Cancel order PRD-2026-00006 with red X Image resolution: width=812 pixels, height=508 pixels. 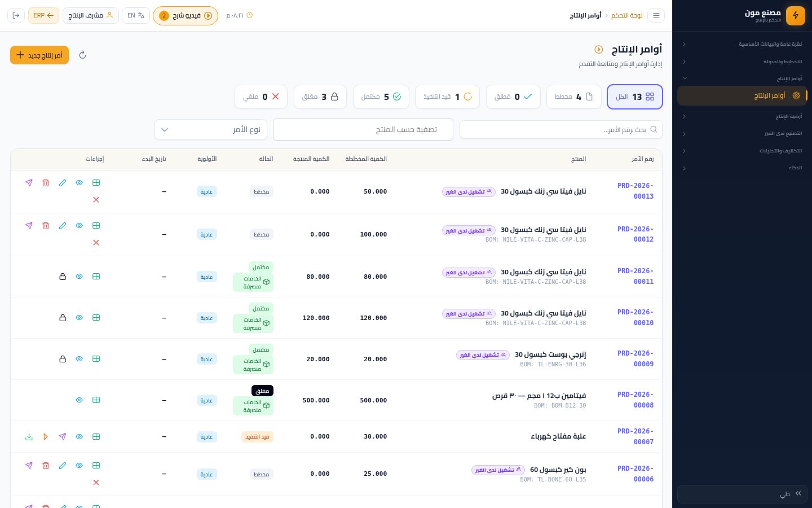96,483
